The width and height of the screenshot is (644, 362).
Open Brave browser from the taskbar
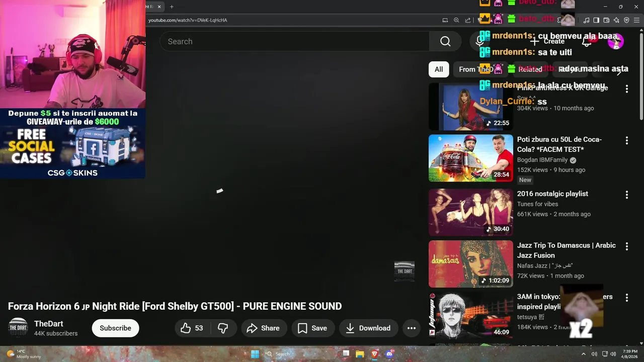375,354
